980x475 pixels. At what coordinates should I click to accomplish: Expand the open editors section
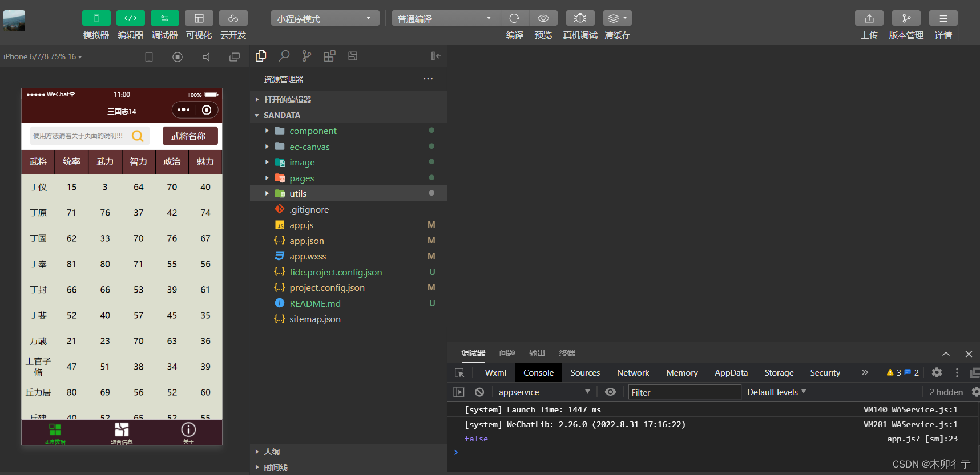click(348, 99)
